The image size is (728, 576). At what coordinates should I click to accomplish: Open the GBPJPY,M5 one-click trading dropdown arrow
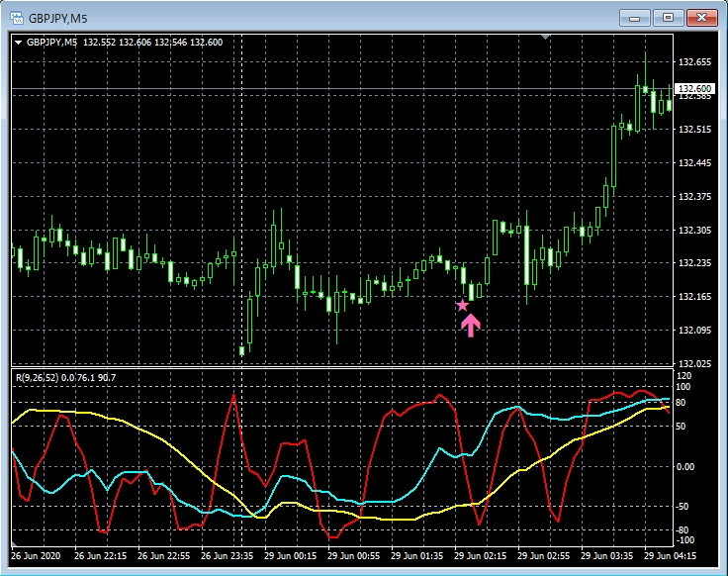(18, 42)
